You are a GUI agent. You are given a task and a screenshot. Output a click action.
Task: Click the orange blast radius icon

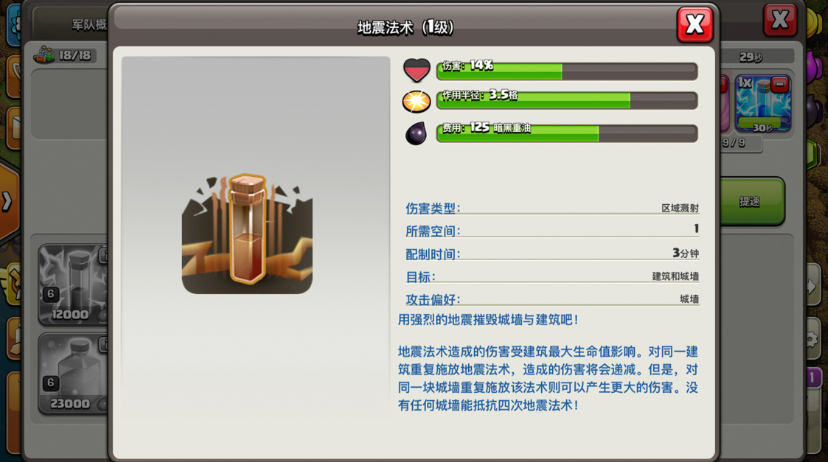(x=416, y=101)
